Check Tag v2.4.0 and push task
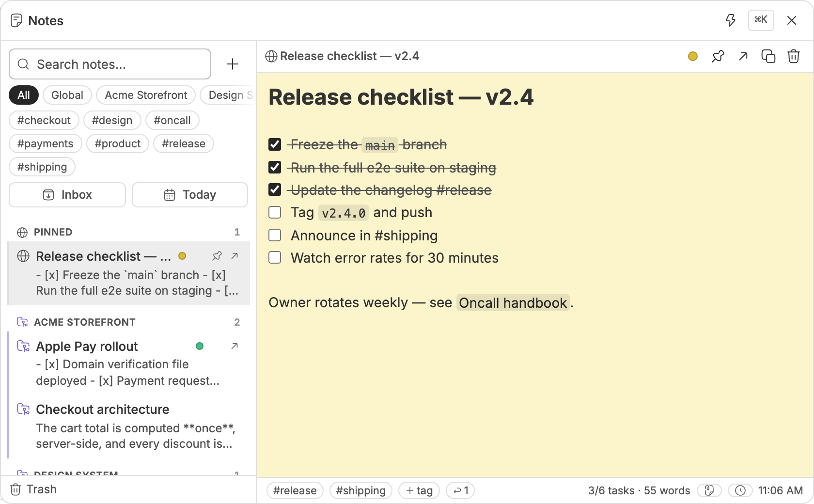This screenshot has height=504, width=814. tap(275, 212)
